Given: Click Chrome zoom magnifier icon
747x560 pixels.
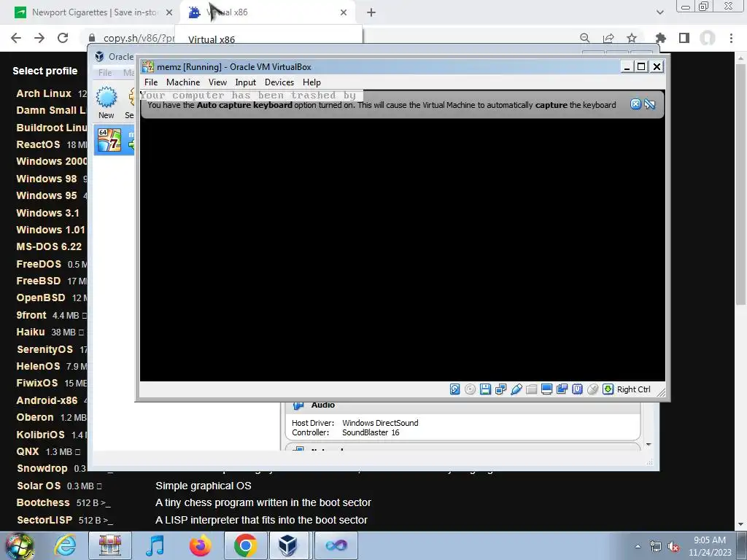Looking at the screenshot, I should click(585, 38).
